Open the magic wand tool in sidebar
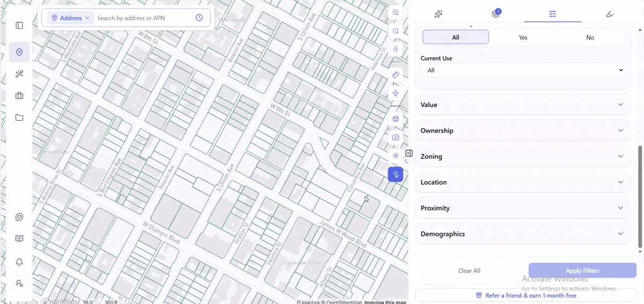 [19, 75]
